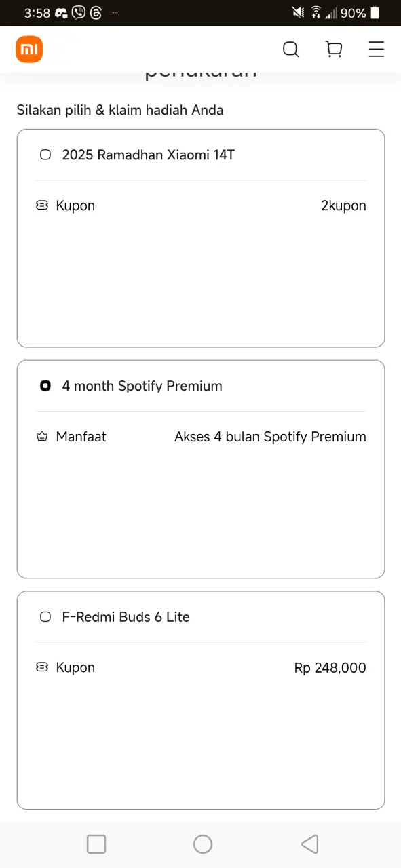Viewport: 401px width, 868px height.
Task: Tap Akses 4 bulan Spotify Premium text
Action: tap(270, 437)
